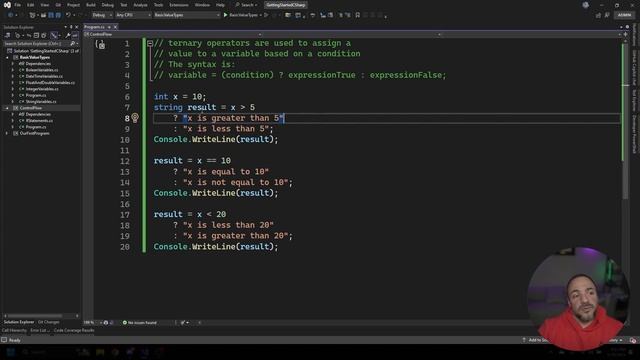Click the Bookmark icon in the main toolbar
The width and height of the screenshot is (640, 360).
click(358, 15)
